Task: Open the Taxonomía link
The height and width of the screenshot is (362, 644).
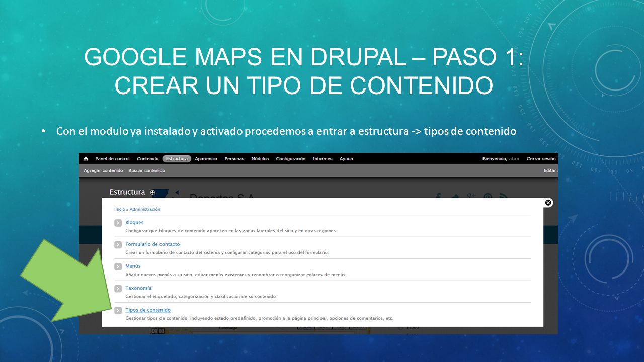Action: tap(138, 288)
